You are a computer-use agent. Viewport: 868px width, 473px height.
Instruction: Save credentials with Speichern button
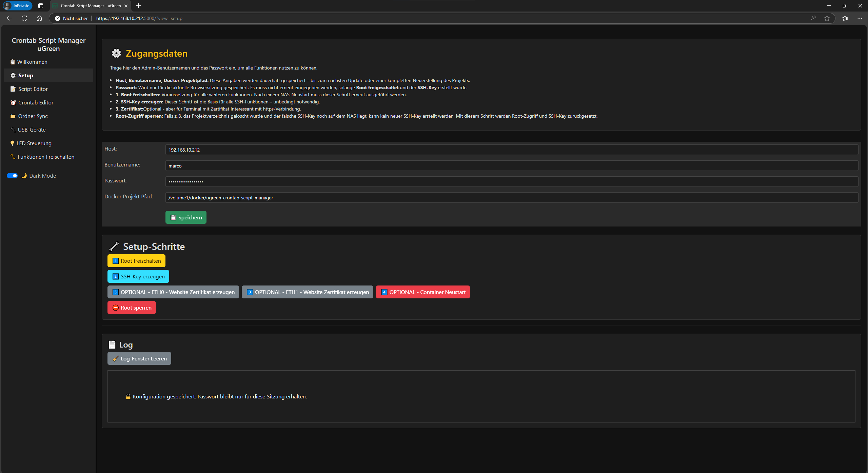coord(186,217)
